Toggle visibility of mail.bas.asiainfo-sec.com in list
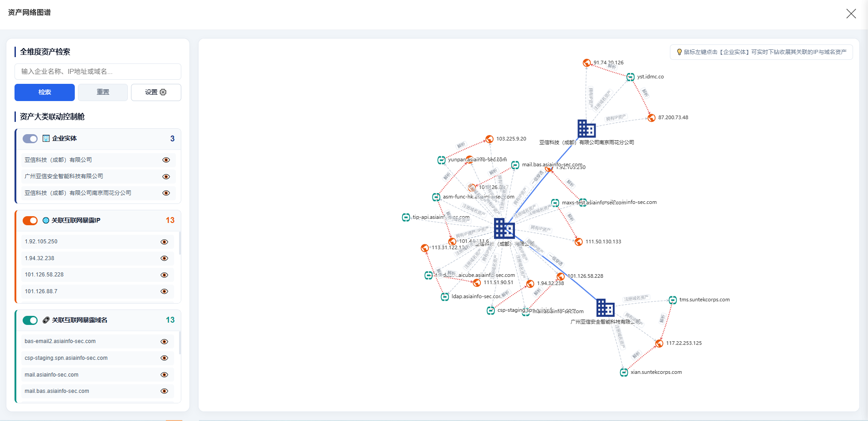The width and height of the screenshot is (868, 421). [165, 391]
